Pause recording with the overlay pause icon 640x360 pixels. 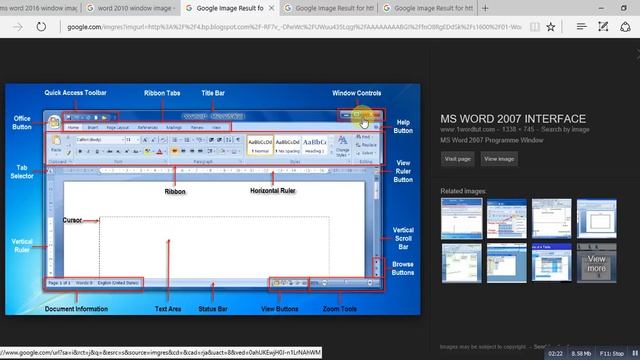point(635,353)
